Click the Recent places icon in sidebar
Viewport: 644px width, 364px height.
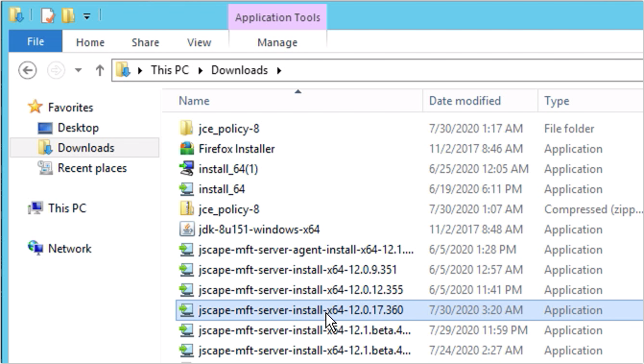point(45,168)
